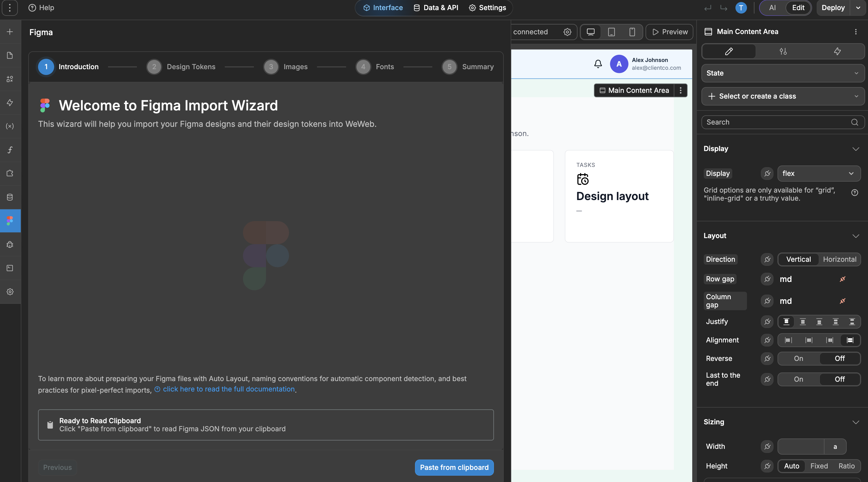Open the pencil style tab icon
This screenshot has height=482, width=868.
729,51
